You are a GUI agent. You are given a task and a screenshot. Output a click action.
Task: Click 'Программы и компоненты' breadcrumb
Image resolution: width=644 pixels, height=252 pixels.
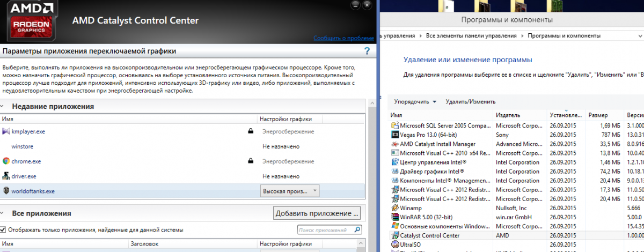coord(564,36)
